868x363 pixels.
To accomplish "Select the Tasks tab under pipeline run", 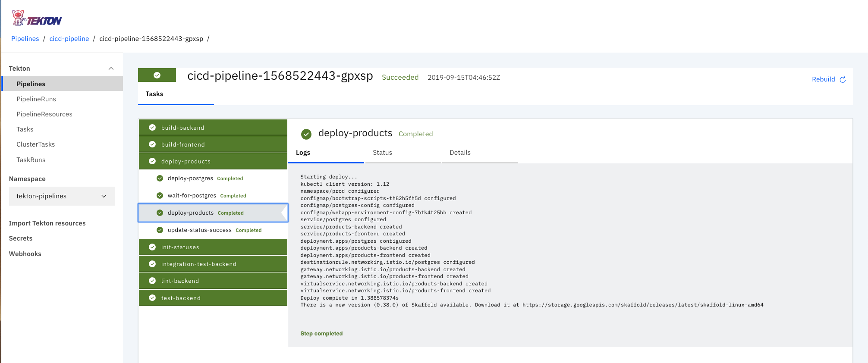I will 176,94.
